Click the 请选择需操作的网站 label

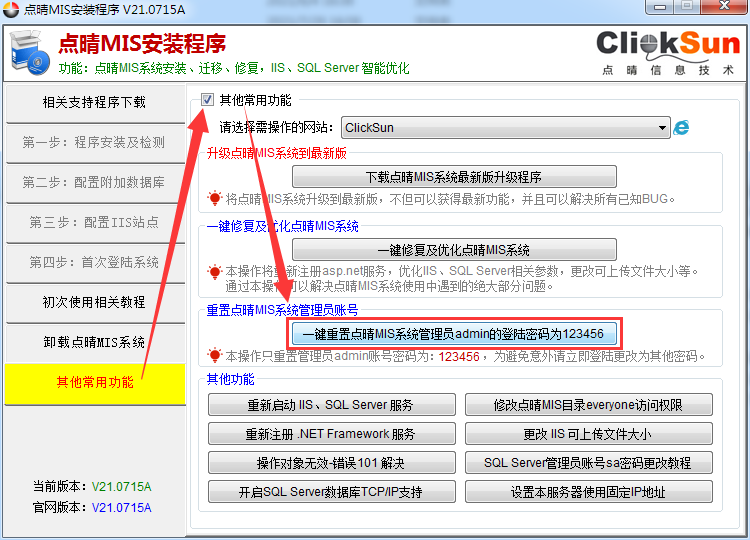coord(276,127)
